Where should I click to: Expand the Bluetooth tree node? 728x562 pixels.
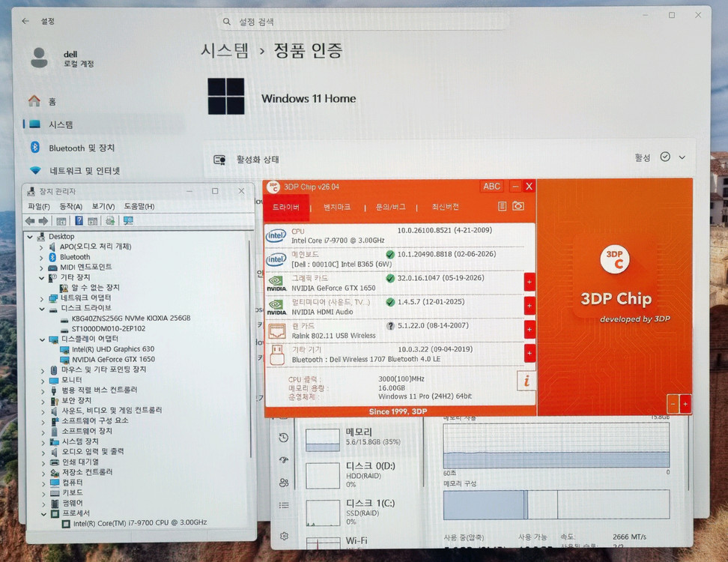click(41, 257)
